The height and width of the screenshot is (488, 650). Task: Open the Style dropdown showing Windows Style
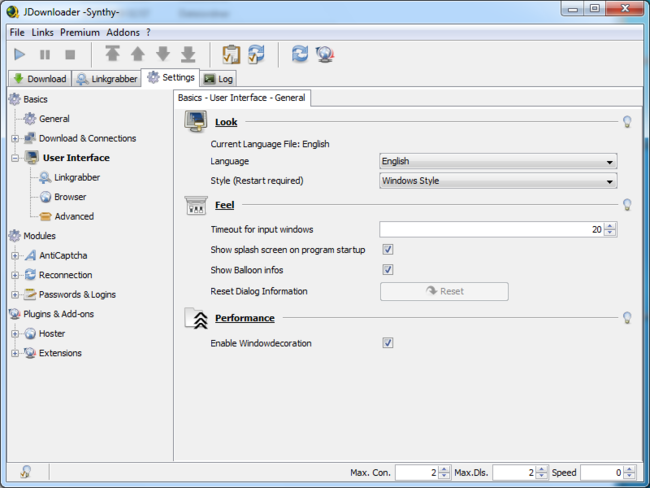[498, 181]
